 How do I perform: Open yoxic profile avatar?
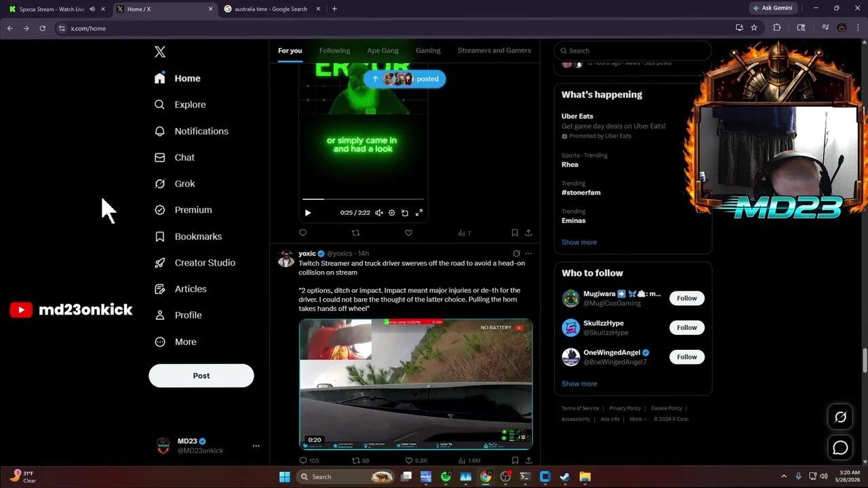click(x=286, y=259)
